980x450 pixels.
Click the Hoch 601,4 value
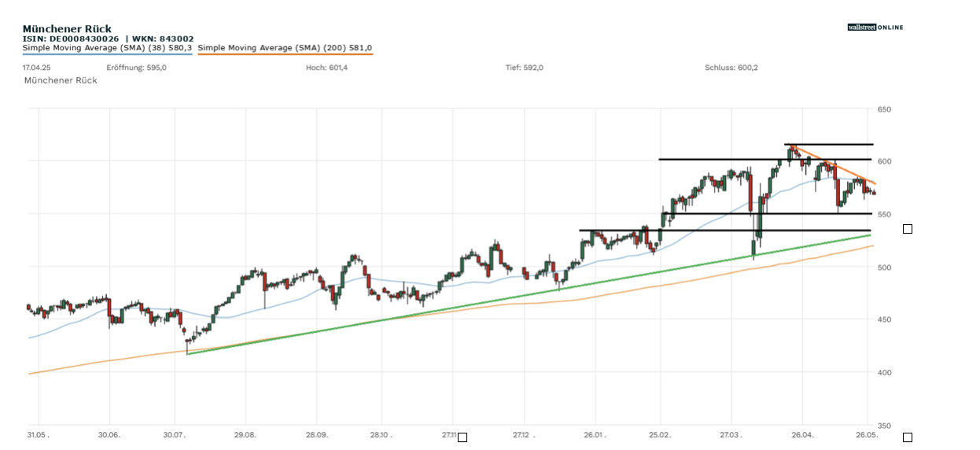326,68
